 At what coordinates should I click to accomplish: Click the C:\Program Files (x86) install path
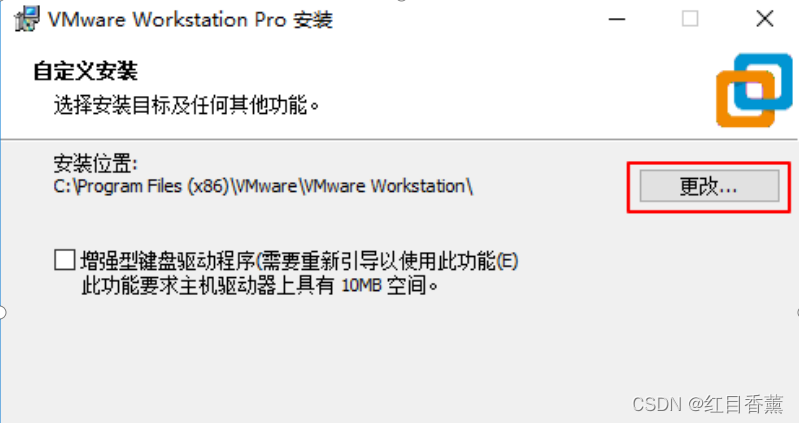[263, 187]
